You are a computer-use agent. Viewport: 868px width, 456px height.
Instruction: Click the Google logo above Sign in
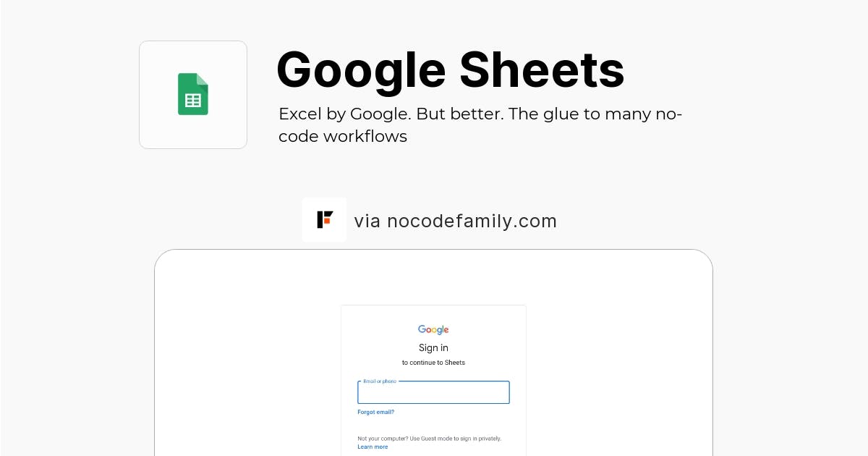pyautogui.click(x=433, y=329)
